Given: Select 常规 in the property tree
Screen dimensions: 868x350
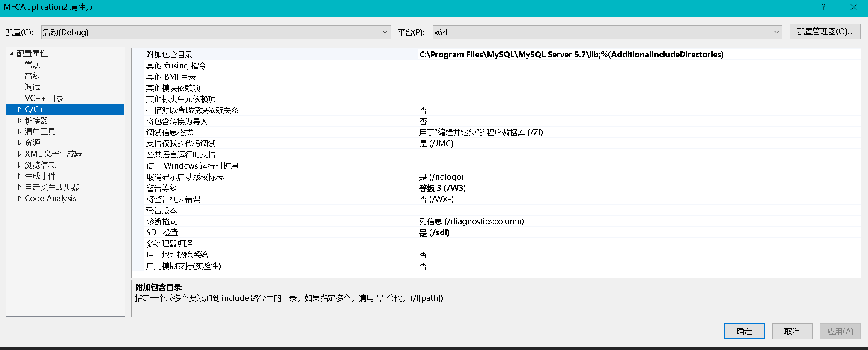Looking at the screenshot, I should (x=33, y=65).
